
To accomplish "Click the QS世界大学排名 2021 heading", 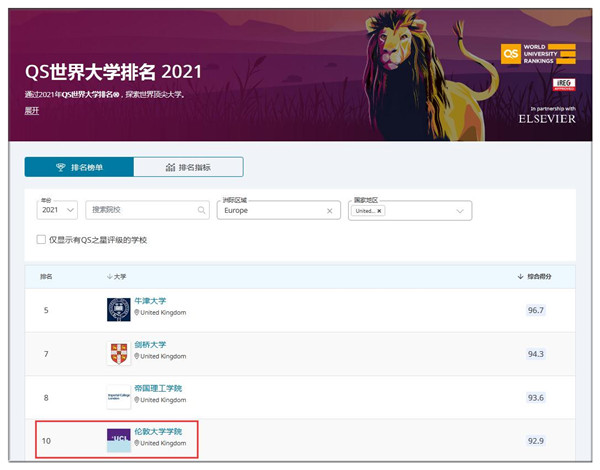I will click(113, 72).
